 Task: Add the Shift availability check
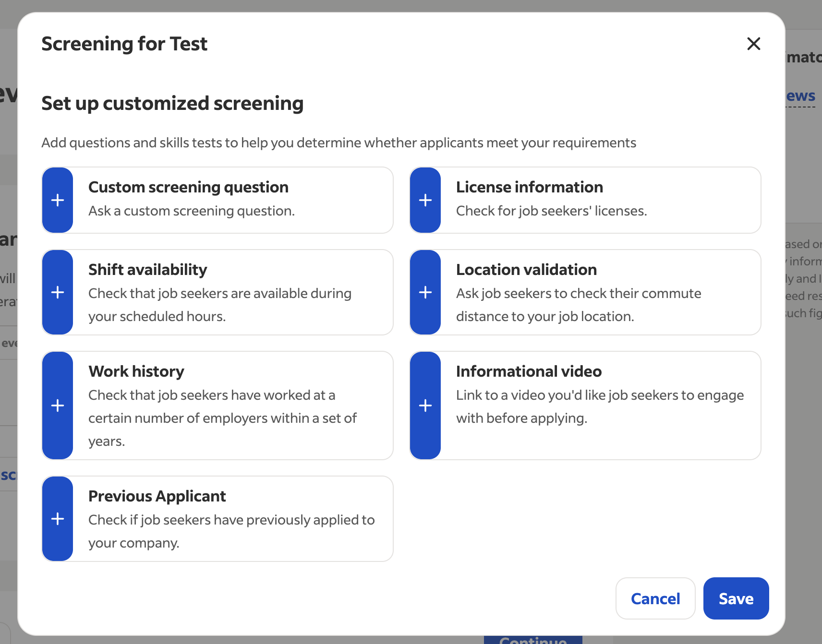(57, 292)
